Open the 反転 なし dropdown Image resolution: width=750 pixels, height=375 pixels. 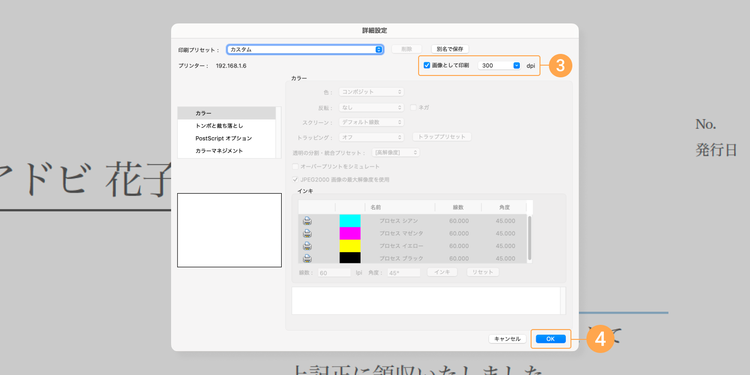point(371,108)
